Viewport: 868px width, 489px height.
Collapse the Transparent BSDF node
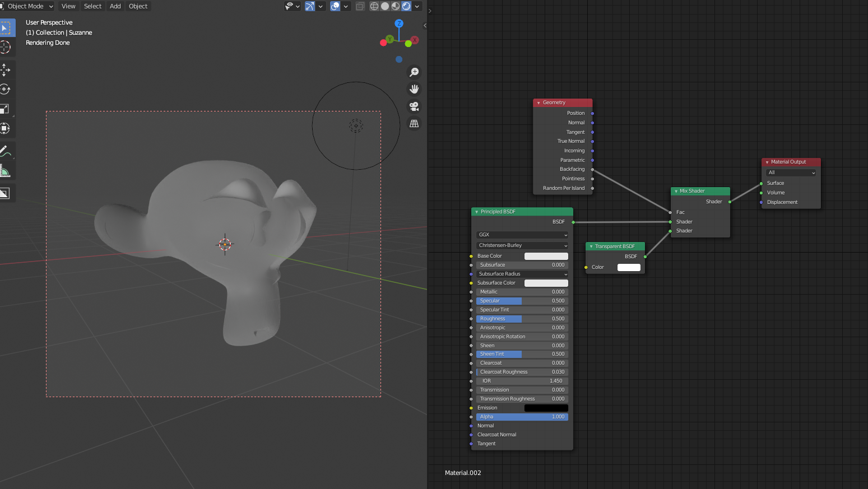(591, 246)
